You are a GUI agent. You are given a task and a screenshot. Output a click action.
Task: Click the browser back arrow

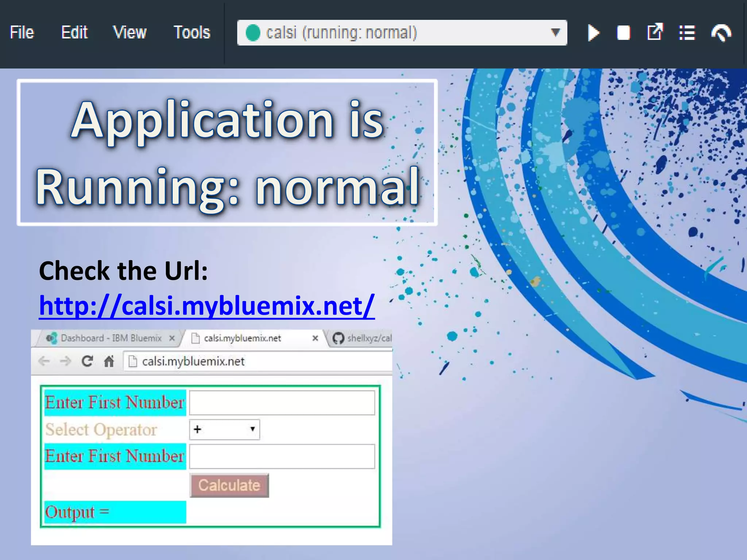pos(44,361)
